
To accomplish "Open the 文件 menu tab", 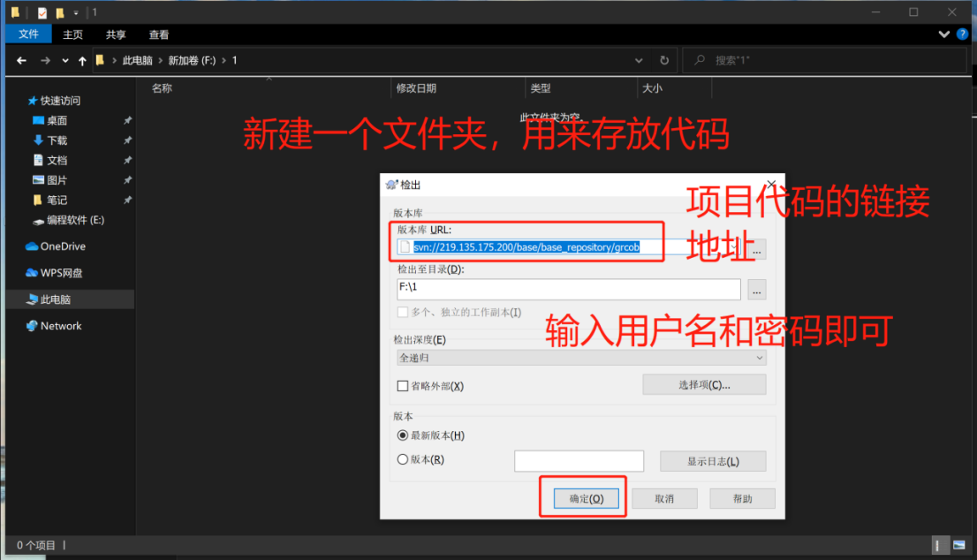I will click(x=28, y=34).
